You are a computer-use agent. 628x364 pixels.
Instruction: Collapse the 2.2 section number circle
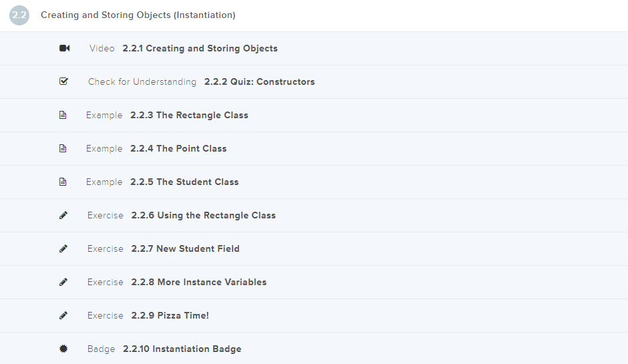[x=19, y=15]
